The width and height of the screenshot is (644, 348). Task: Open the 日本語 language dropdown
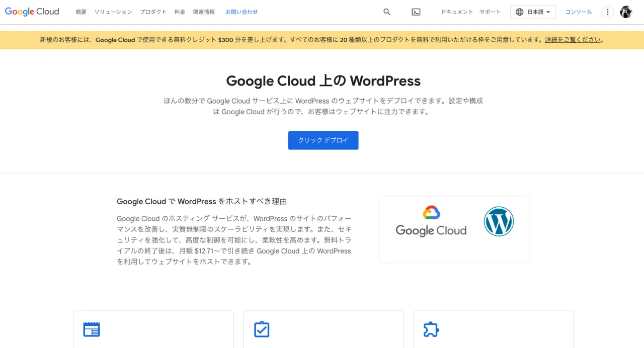coord(533,12)
